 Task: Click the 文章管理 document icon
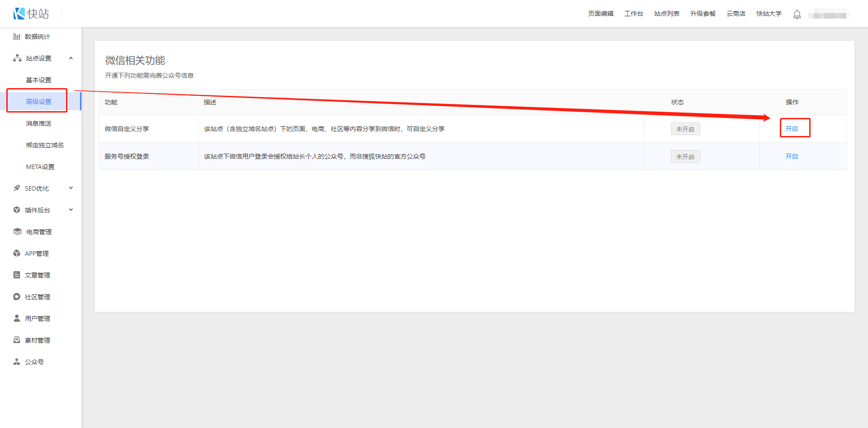[17, 275]
